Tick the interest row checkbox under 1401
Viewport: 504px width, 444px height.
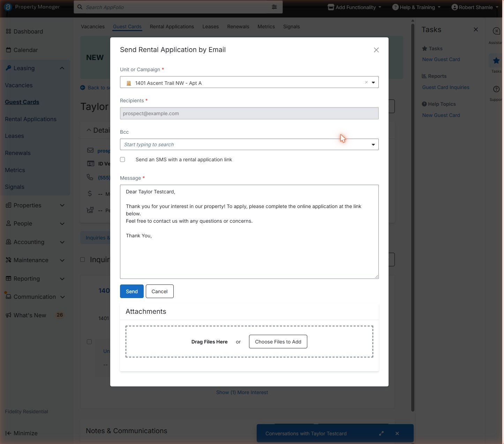click(89, 341)
